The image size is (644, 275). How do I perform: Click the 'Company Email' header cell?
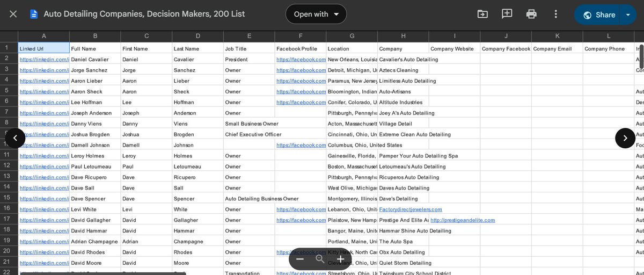pyautogui.click(x=557, y=48)
